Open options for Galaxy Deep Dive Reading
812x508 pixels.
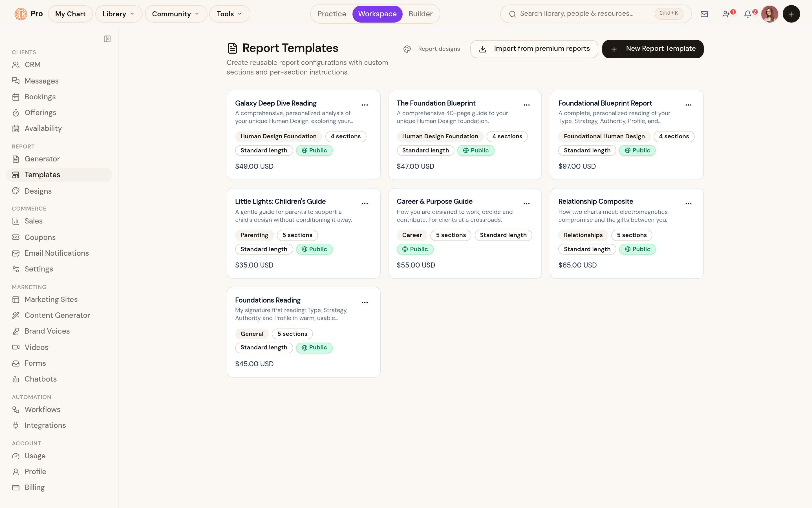[365, 105]
